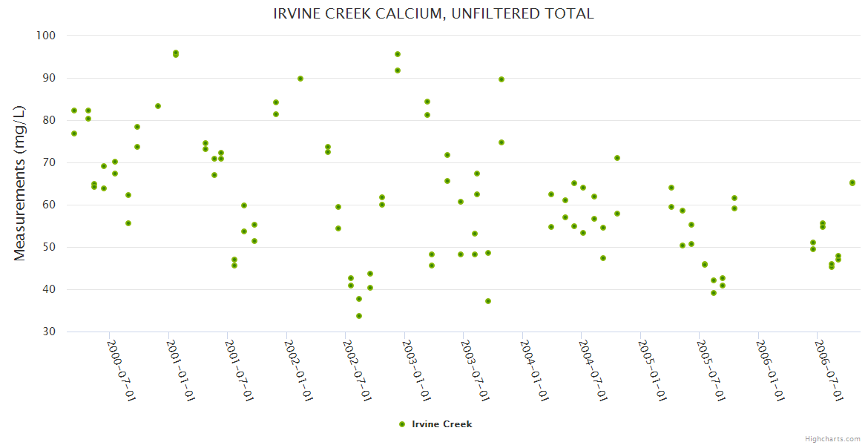Click the Measurements (mg/L) axis title
Viewport: 868px width, 445px height.
(x=20, y=183)
